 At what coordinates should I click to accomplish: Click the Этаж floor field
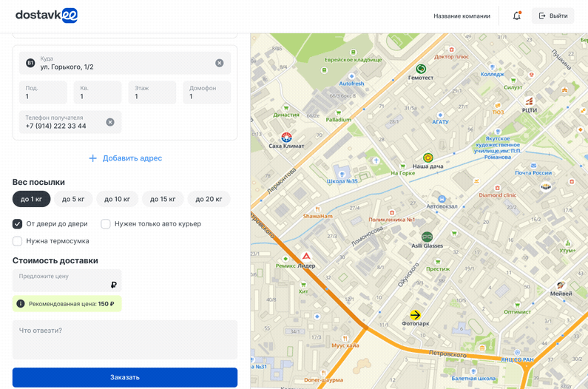(152, 92)
